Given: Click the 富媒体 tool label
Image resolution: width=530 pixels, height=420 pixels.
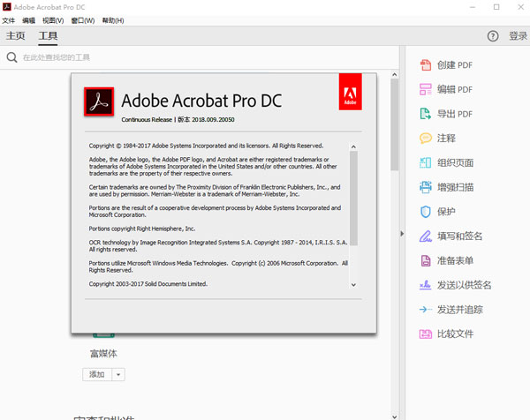Looking at the screenshot, I should click(103, 354).
